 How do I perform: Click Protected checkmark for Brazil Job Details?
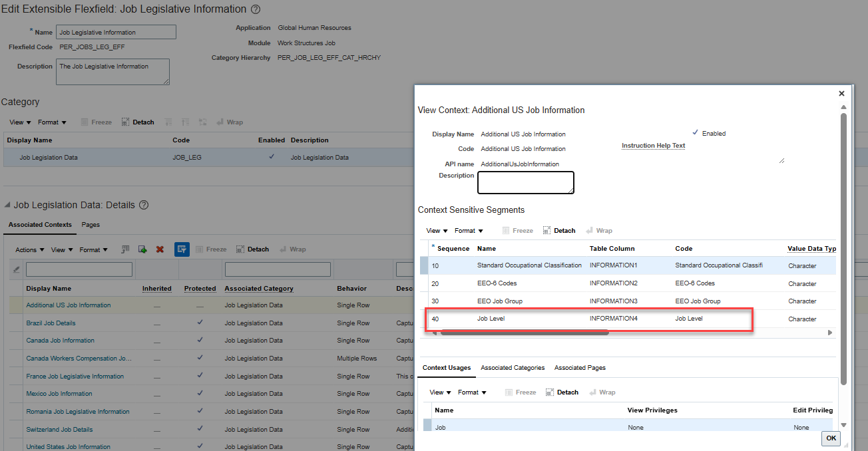coord(200,323)
